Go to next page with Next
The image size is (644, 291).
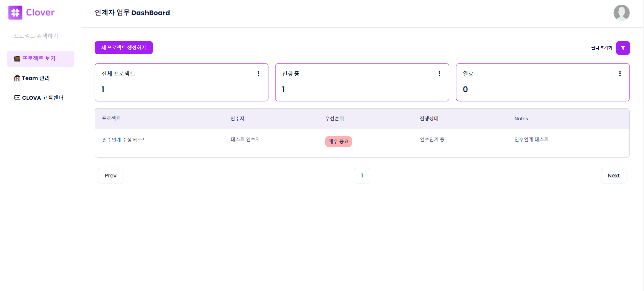coord(614,176)
